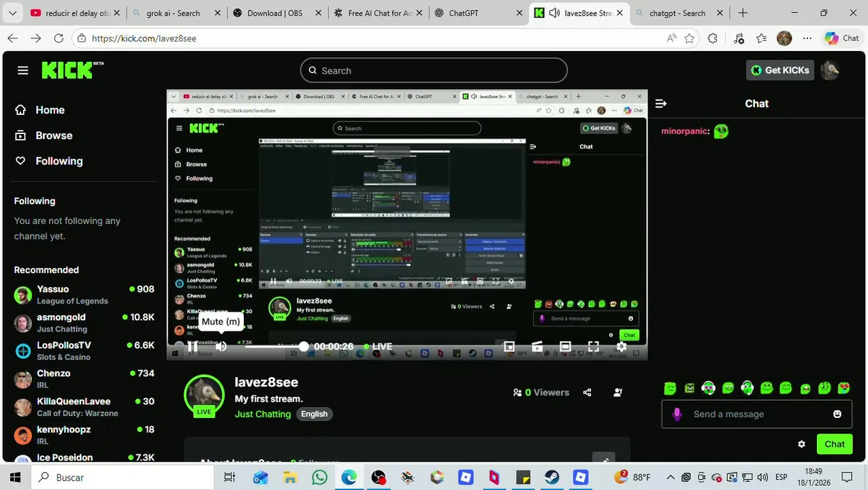
Task: Open asmongold recommended channel
Action: click(84, 323)
